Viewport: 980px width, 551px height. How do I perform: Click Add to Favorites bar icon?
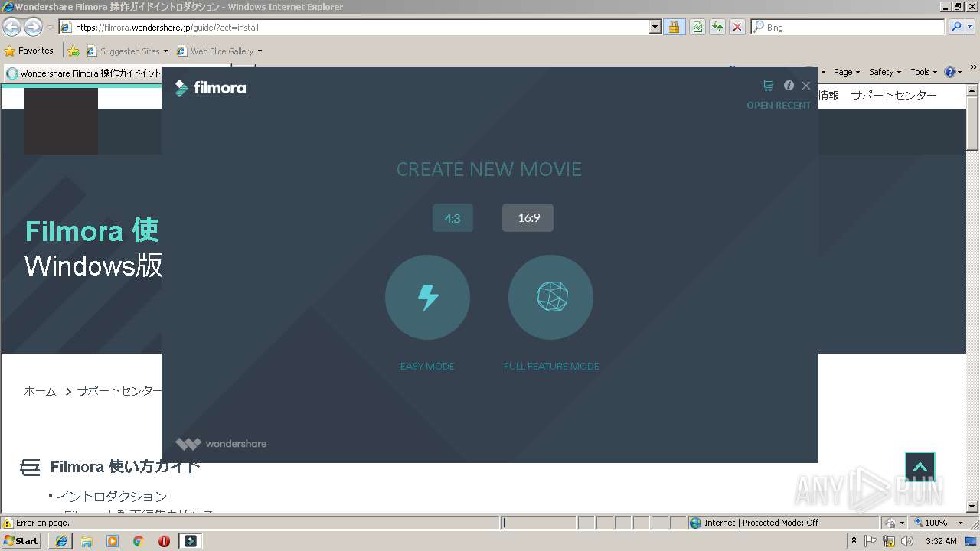click(x=73, y=51)
